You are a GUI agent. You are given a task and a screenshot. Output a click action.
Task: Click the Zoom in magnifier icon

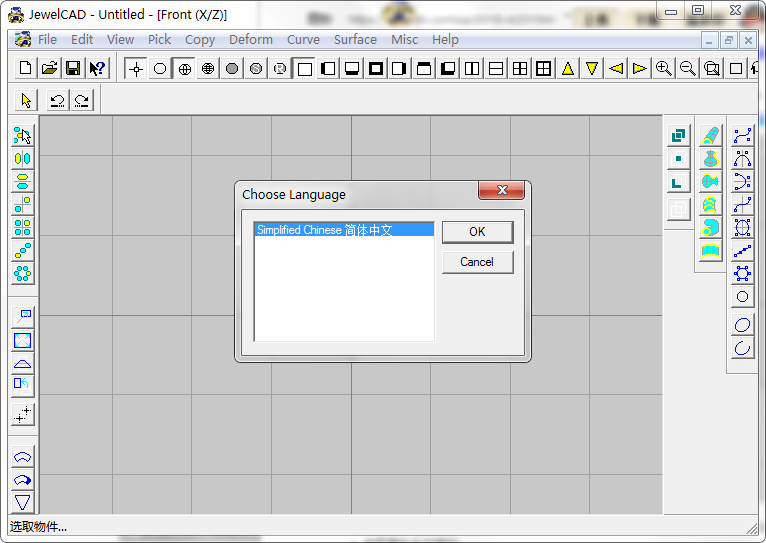point(663,69)
